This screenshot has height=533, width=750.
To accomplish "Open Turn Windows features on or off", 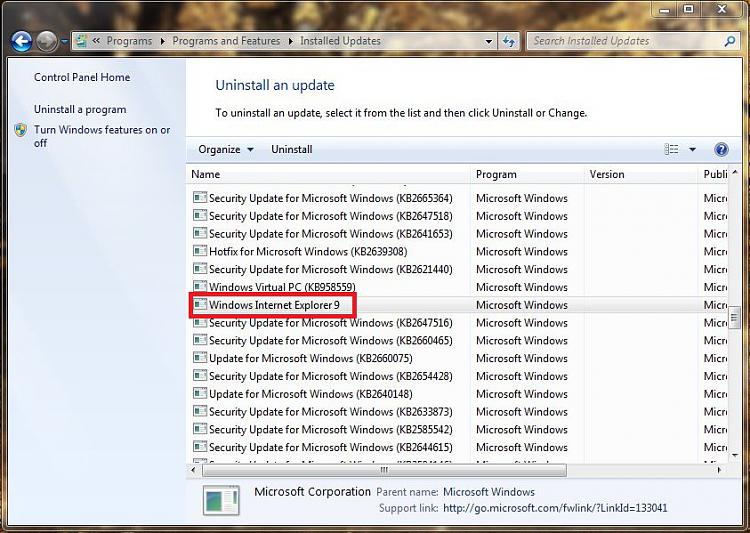I will pyautogui.click(x=102, y=136).
